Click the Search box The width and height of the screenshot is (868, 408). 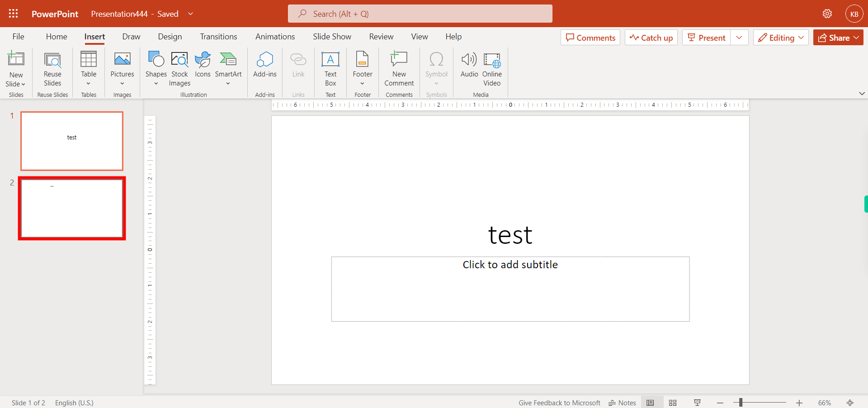(x=420, y=14)
